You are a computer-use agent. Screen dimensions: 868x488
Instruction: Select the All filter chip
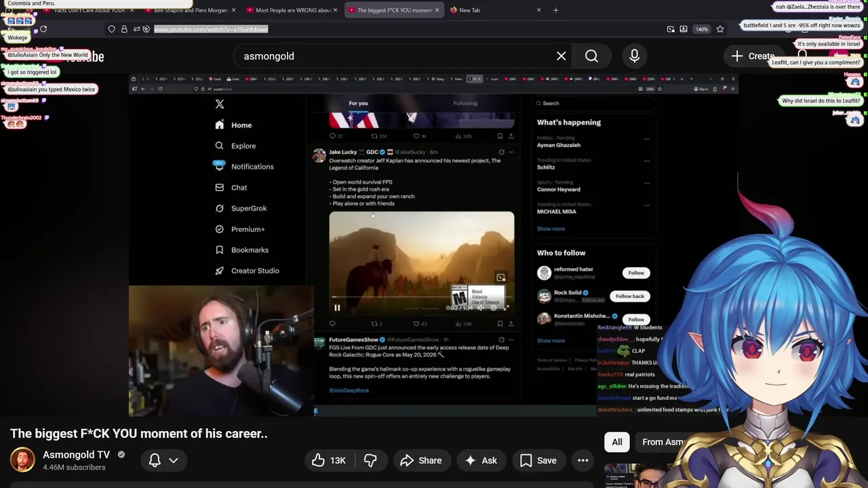(x=617, y=442)
